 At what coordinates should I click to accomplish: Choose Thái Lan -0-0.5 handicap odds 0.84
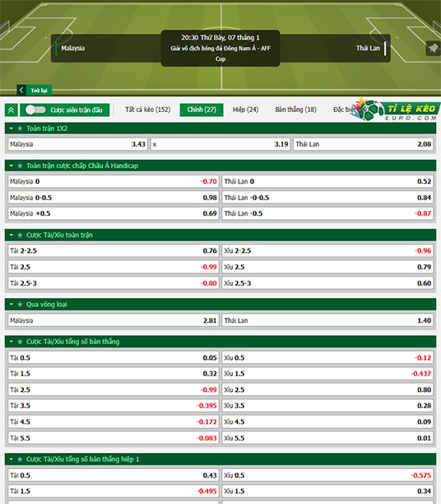click(327, 198)
